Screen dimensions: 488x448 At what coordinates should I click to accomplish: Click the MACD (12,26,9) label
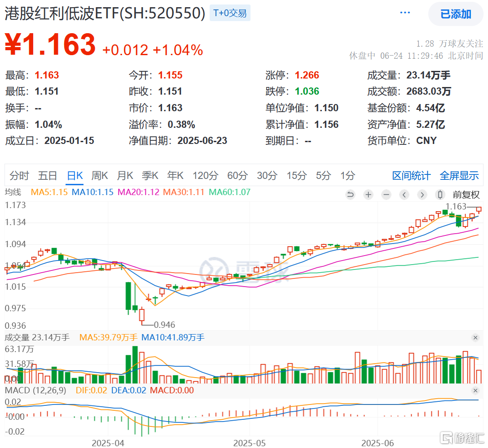coord(35,391)
